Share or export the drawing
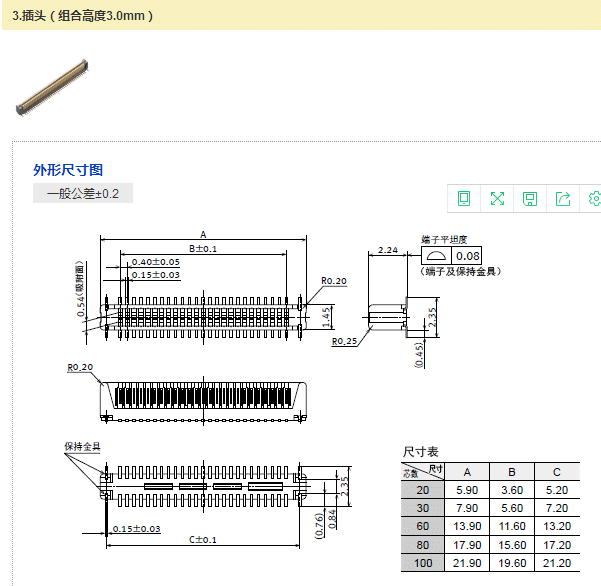 point(563,198)
